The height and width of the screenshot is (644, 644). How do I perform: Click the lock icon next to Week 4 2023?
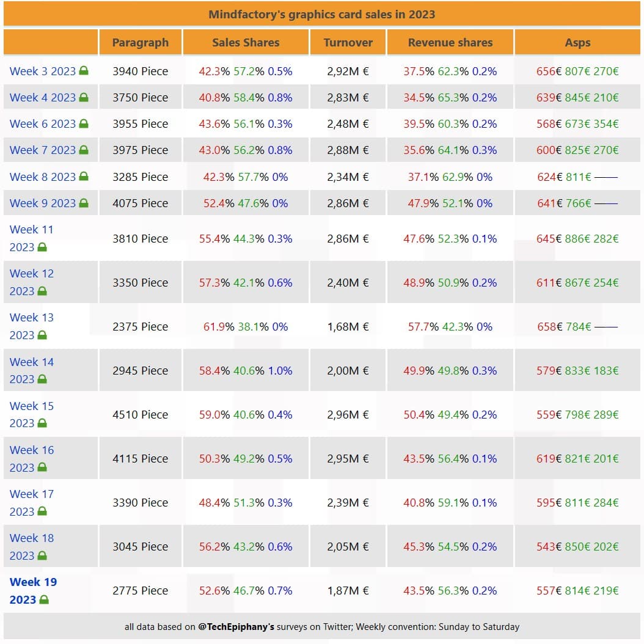click(84, 98)
